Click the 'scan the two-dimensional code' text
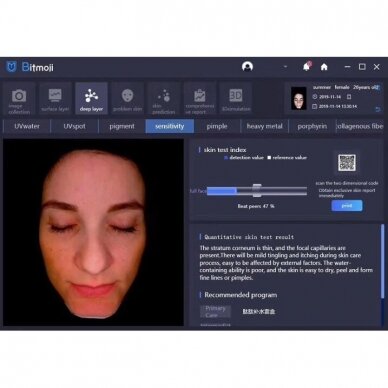 pos(347,183)
